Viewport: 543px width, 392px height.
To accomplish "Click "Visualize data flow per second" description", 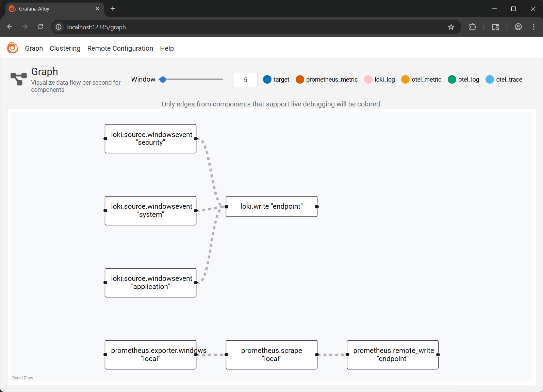I will point(76,86).
